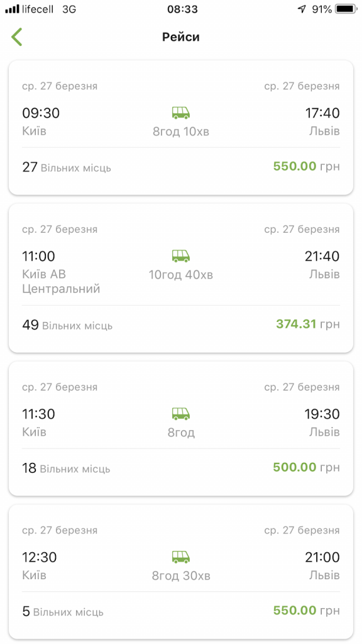Open the trip with 49 Вільних місць
The height and width of the screenshot is (644, 362).
point(181,278)
